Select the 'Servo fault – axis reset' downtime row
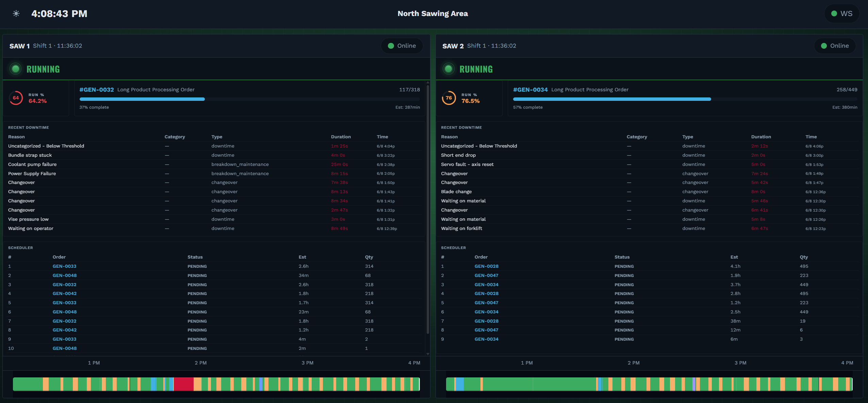868x403 pixels. [x=649, y=165]
